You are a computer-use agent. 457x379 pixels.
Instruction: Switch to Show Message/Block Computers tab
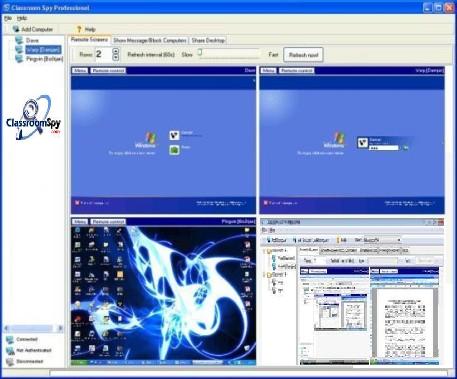(150, 40)
